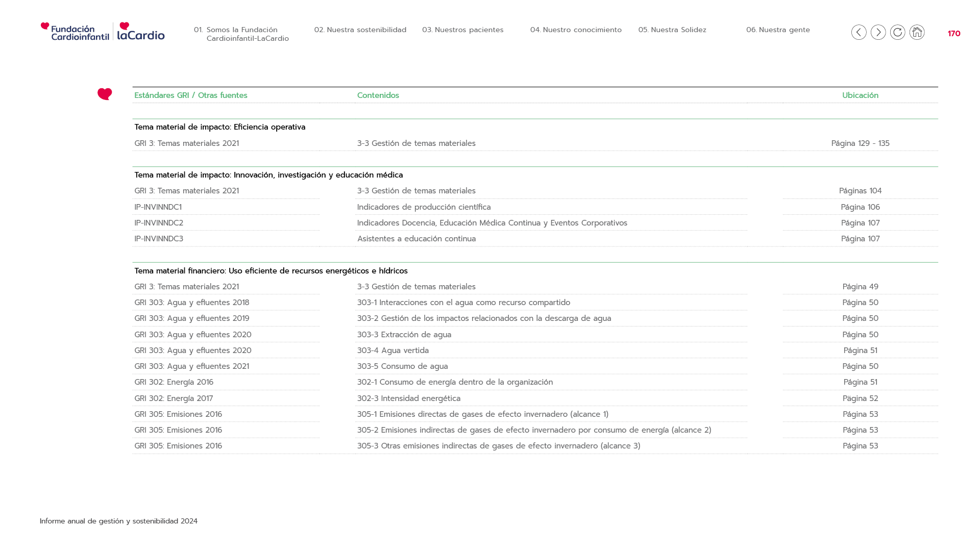The image size is (980, 551).
Task: Click the IP-INVINNDC1 row code
Action: 158,207
